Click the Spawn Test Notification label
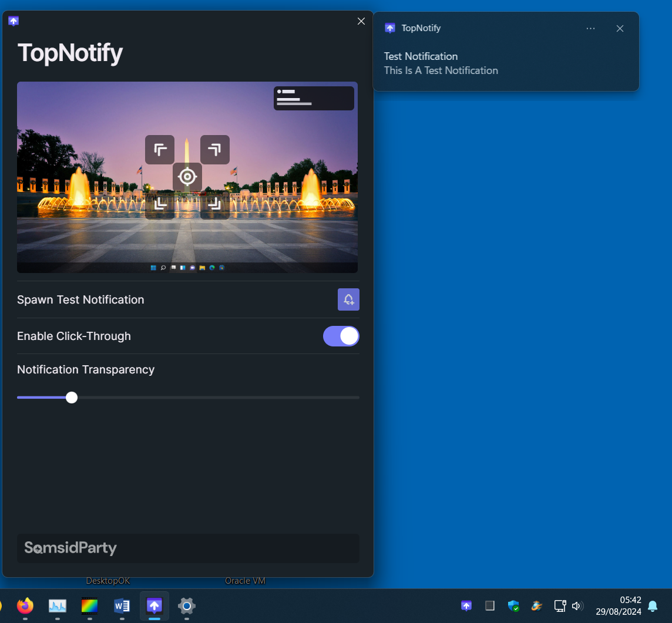 pos(80,299)
